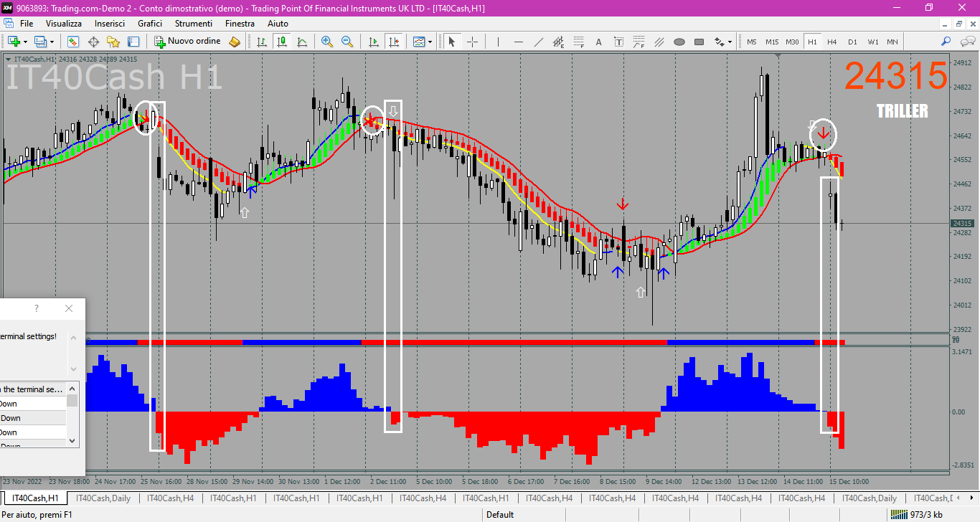Screen dimensions: 980x522
Task: Open the File menu
Action: pyautogui.click(x=27, y=24)
